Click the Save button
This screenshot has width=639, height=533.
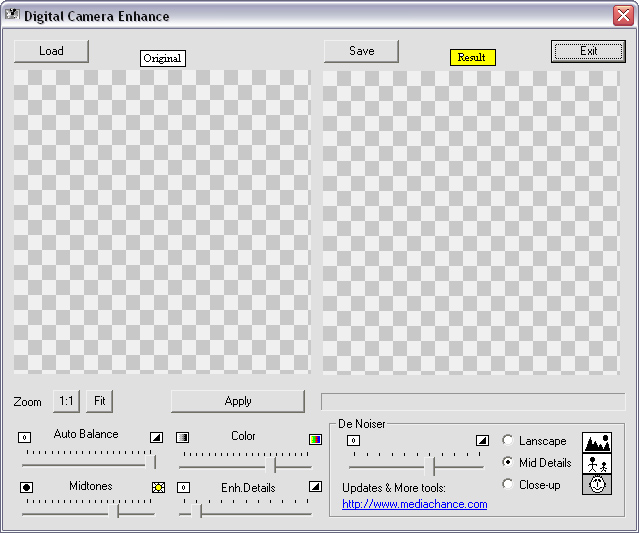[361, 51]
